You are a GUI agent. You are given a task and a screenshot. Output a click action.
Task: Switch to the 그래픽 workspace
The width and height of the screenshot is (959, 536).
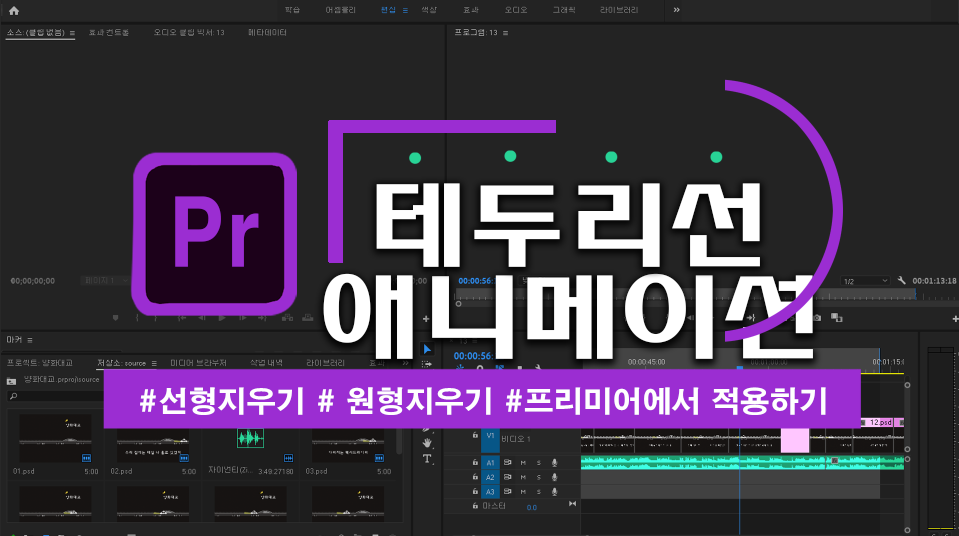pyautogui.click(x=564, y=10)
